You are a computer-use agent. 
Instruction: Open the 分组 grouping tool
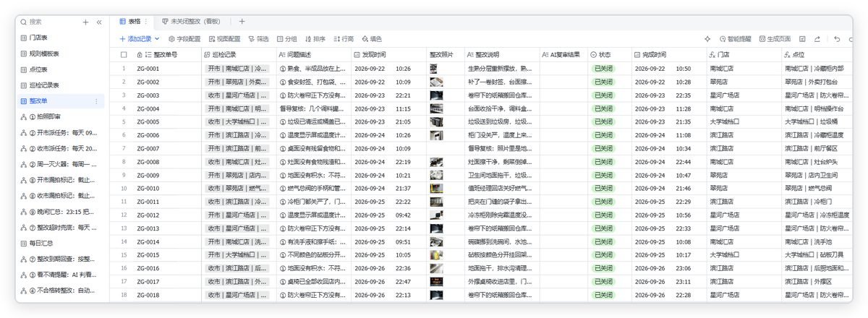click(x=287, y=39)
